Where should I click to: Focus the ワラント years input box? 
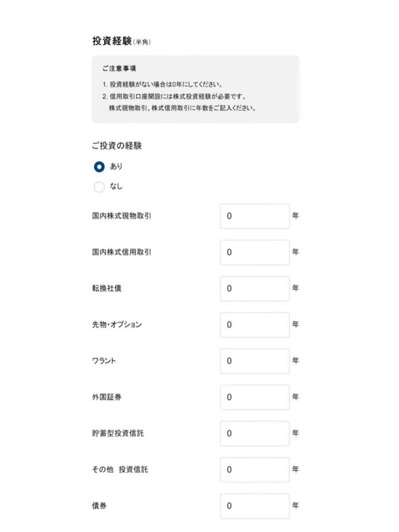coord(255,361)
